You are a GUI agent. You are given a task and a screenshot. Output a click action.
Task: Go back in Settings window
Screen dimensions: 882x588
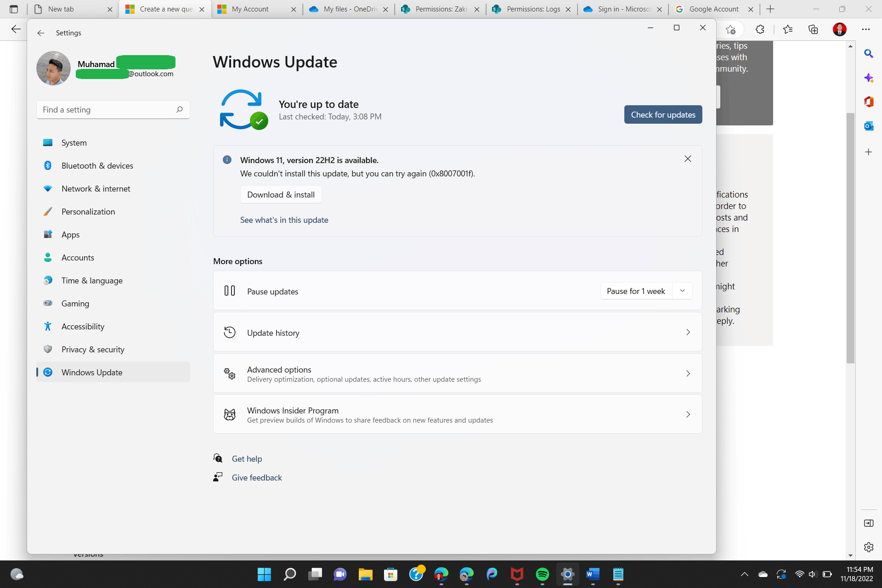pyautogui.click(x=41, y=33)
